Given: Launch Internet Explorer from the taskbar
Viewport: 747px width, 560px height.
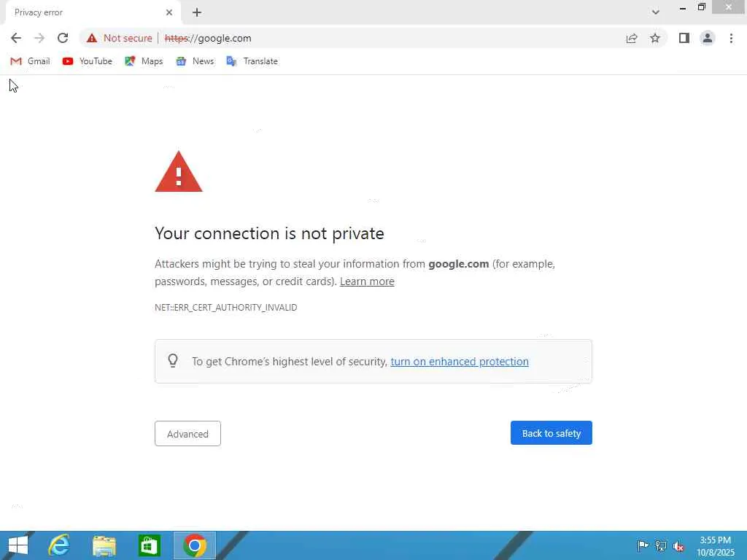Looking at the screenshot, I should coord(59,545).
